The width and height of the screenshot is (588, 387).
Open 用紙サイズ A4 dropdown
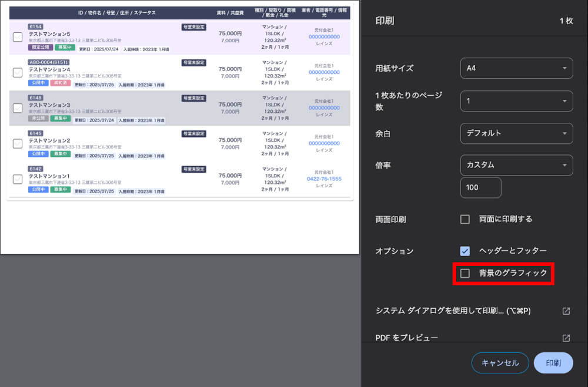tap(516, 68)
